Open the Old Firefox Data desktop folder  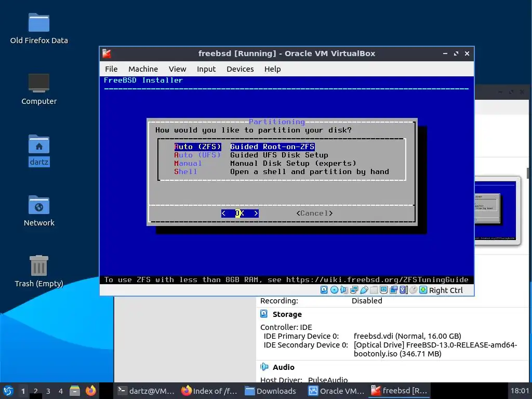(38, 23)
